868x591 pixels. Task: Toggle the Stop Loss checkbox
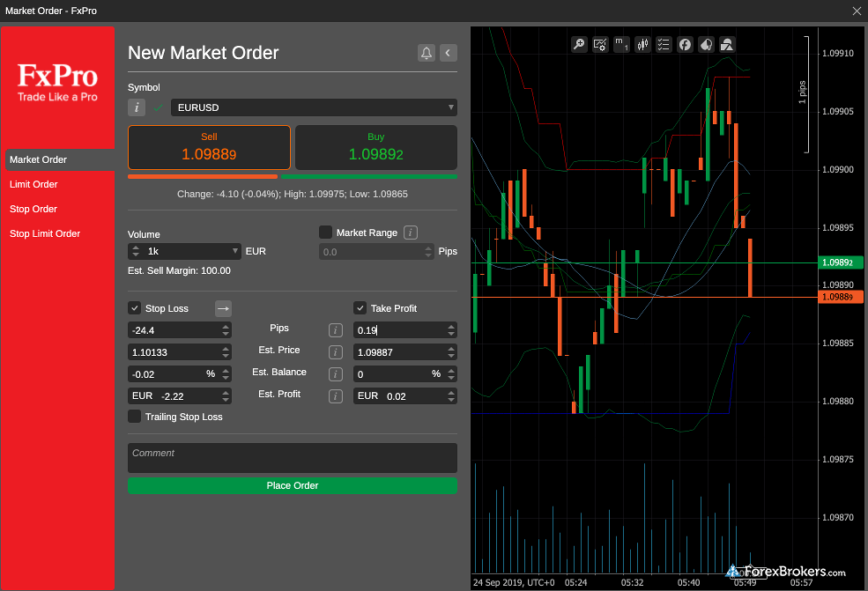coord(135,308)
